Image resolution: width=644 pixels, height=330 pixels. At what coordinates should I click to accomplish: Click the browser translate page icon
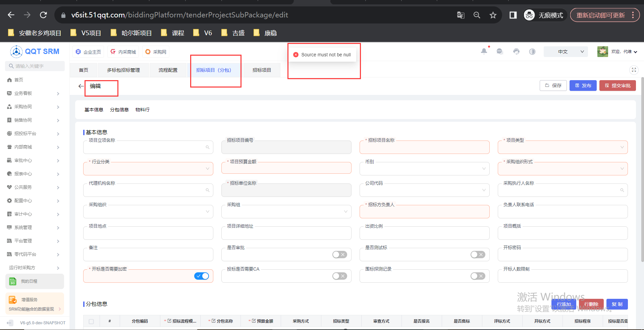pyautogui.click(x=461, y=15)
